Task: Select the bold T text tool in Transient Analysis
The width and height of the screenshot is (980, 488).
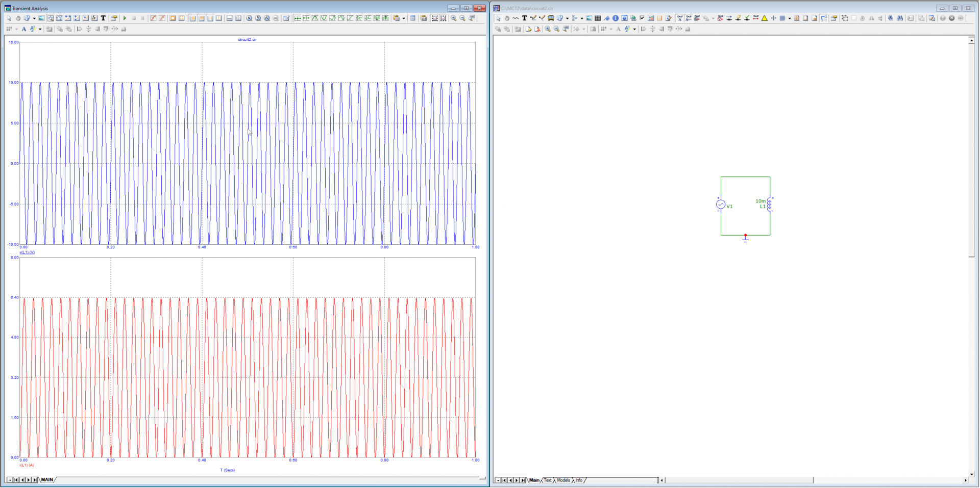Action: pyautogui.click(x=103, y=18)
